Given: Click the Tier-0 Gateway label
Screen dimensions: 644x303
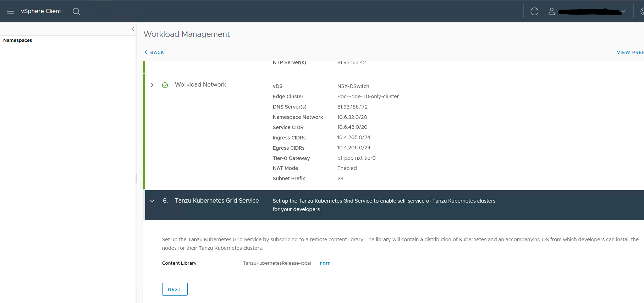Looking at the screenshot, I should 291,158.
